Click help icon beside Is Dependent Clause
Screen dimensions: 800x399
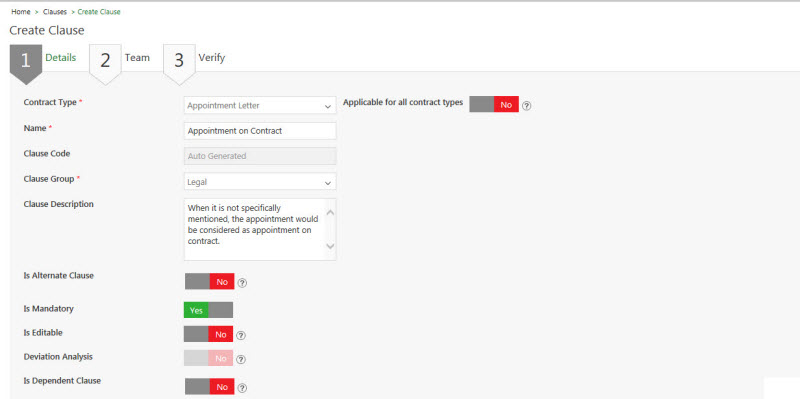point(242,387)
